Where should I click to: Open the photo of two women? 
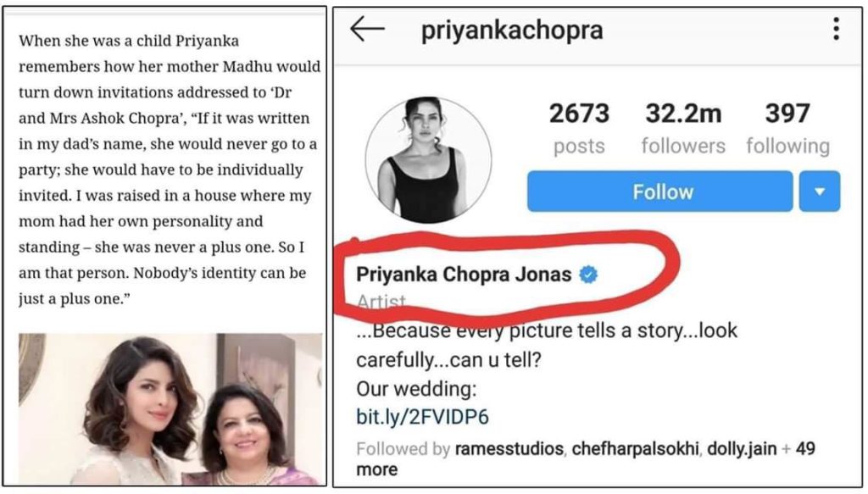170,409
